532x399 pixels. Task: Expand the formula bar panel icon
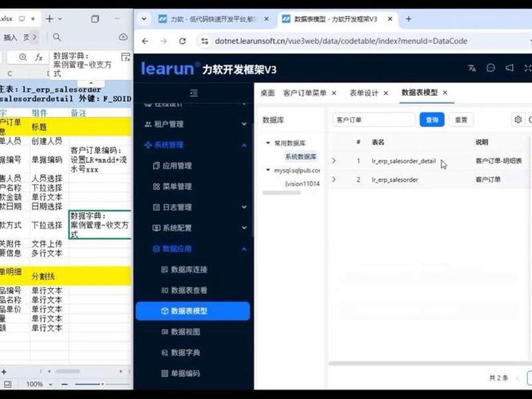tap(126, 57)
